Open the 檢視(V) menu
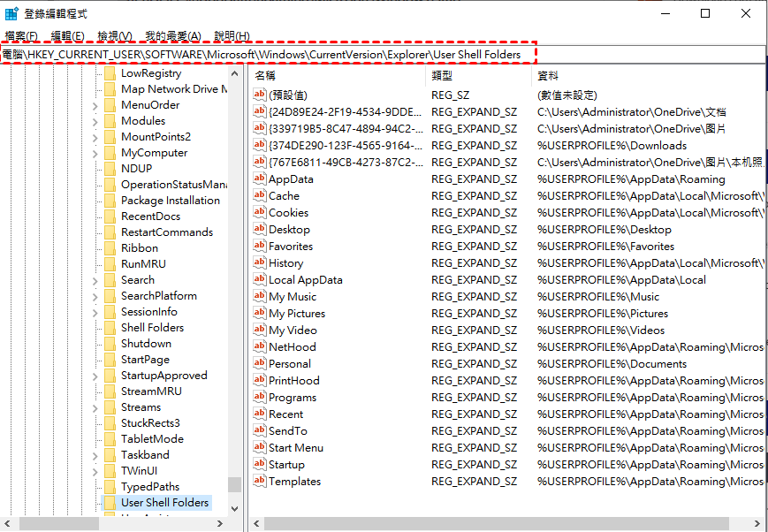 point(115,35)
